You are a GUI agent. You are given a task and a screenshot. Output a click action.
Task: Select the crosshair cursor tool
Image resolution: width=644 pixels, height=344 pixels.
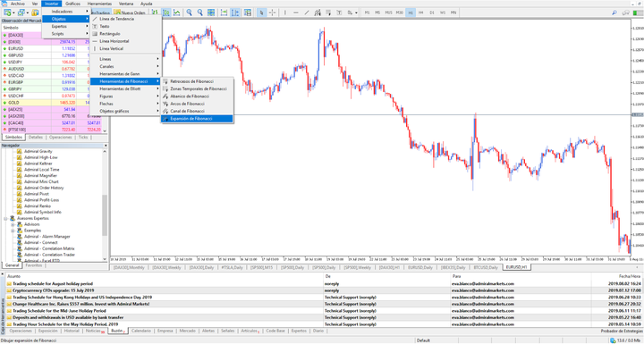(272, 13)
